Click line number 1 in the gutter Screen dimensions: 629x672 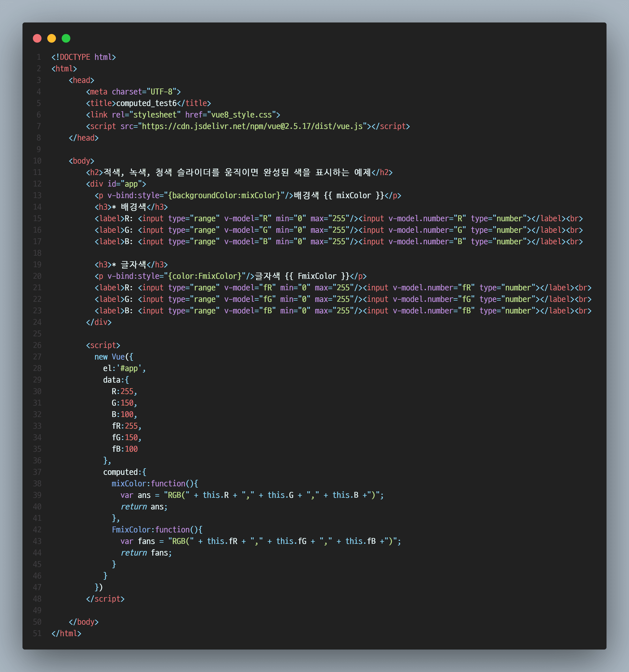pos(39,57)
